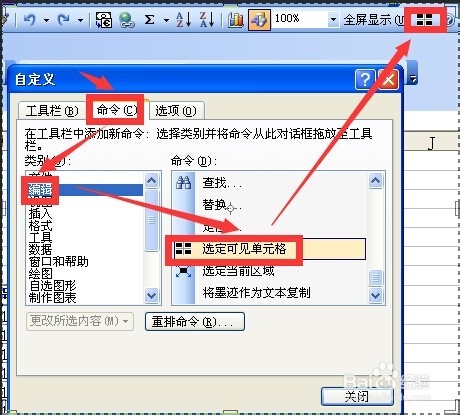460x415 pixels.
Task: Close the 自定义 dialog with X button
Action: pos(388,80)
